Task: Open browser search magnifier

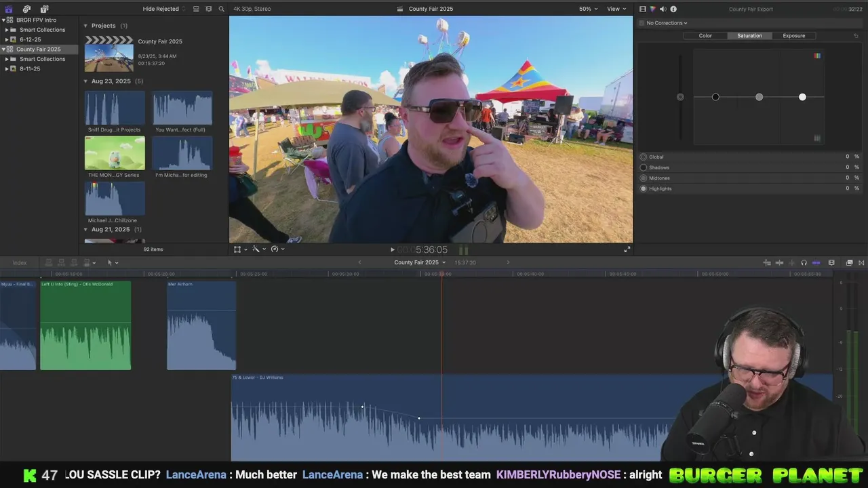Action: tap(221, 9)
